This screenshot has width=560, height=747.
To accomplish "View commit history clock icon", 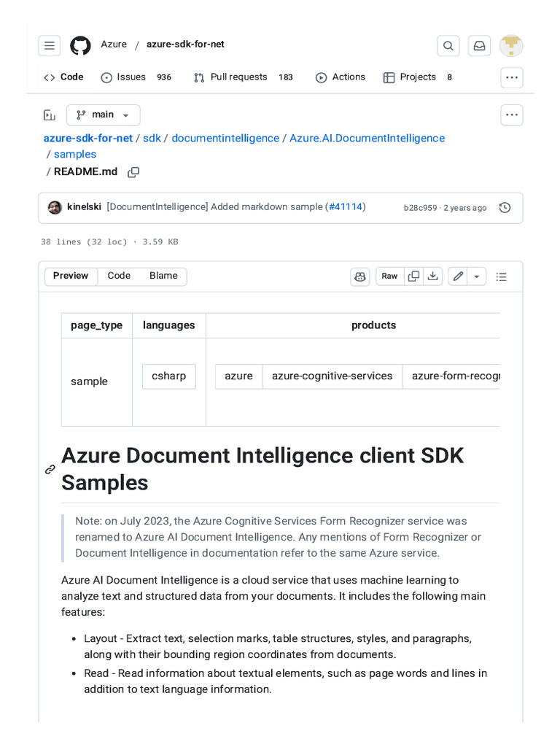I will pyautogui.click(x=505, y=208).
